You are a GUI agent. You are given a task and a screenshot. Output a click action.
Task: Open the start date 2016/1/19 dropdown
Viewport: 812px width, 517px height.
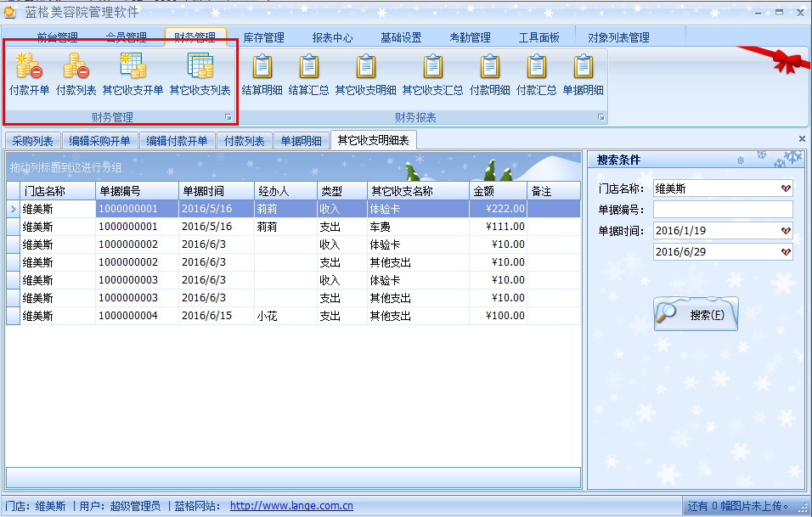point(786,231)
